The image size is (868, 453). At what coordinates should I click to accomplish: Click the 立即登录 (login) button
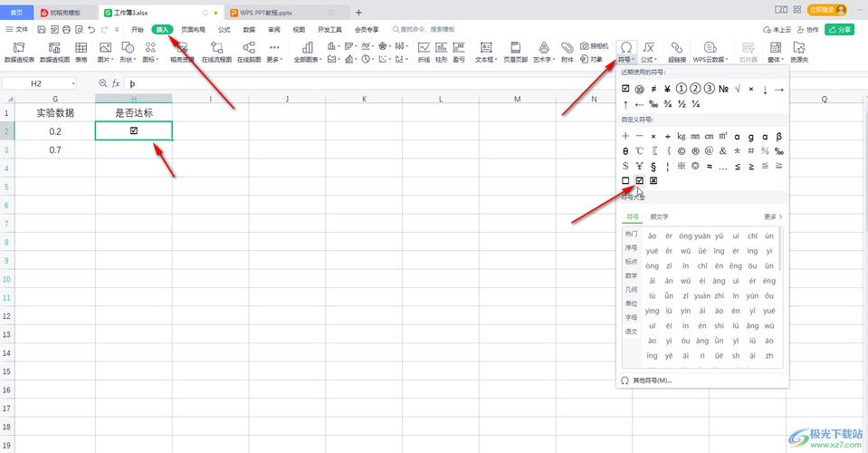tap(827, 10)
